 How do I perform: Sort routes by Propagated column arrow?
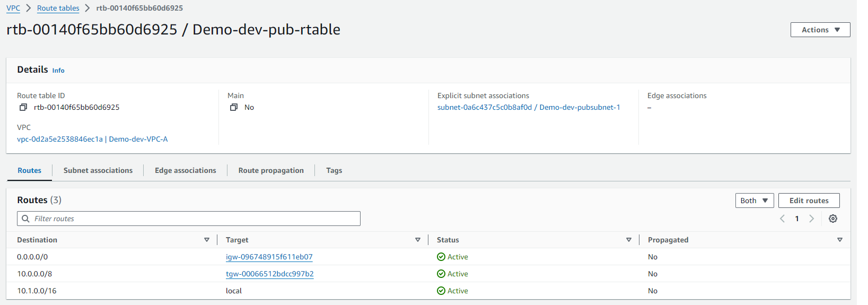pyautogui.click(x=840, y=240)
